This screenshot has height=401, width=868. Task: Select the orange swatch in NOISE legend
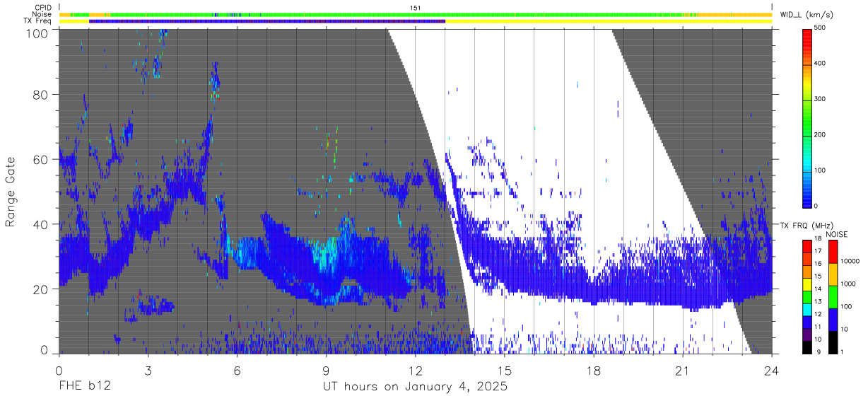(x=833, y=274)
